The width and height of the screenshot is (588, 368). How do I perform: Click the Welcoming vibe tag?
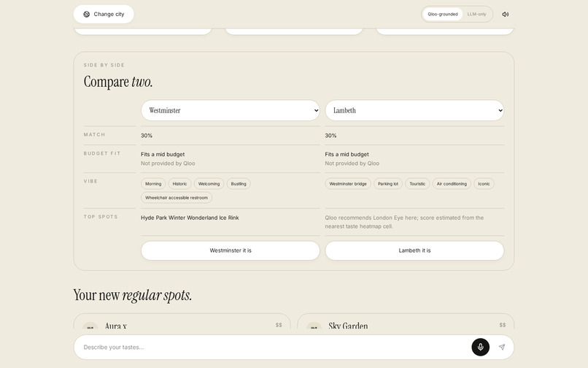(209, 183)
